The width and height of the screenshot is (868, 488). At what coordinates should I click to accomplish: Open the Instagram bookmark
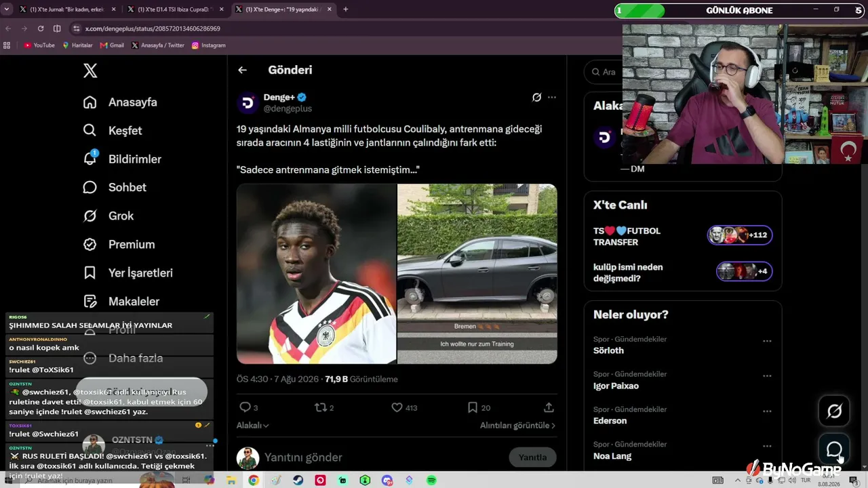tap(208, 45)
